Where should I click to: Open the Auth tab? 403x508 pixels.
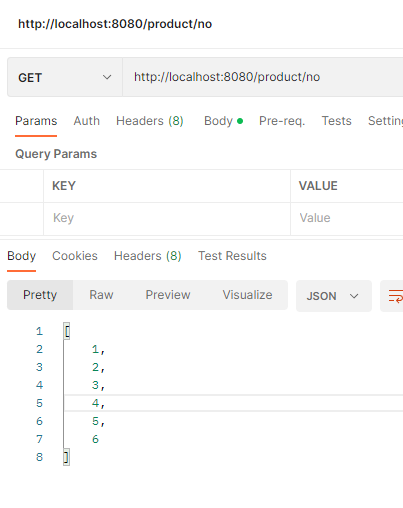[87, 121]
